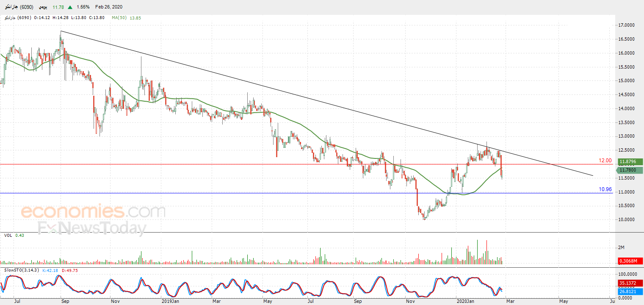Click the C:13.80 close value

pyautogui.click(x=97, y=18)
